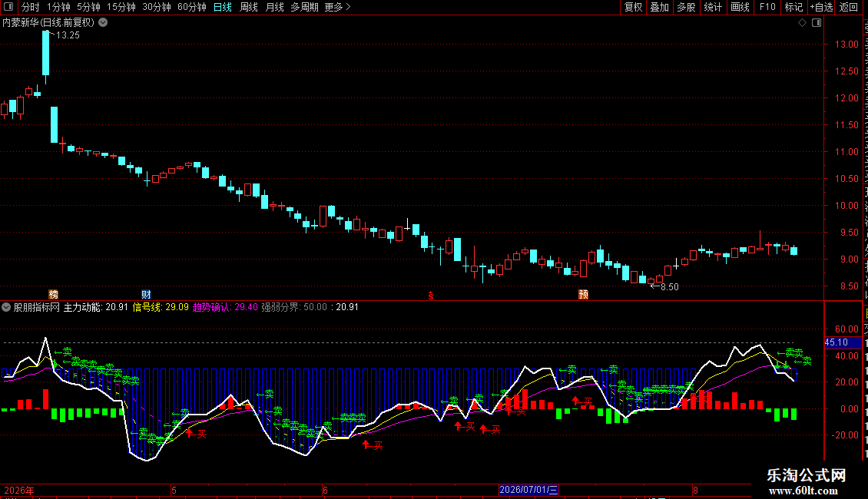868x499 pixels.
Task: Open the 画线 drawing tools
Action: click(x=740, y=7)
